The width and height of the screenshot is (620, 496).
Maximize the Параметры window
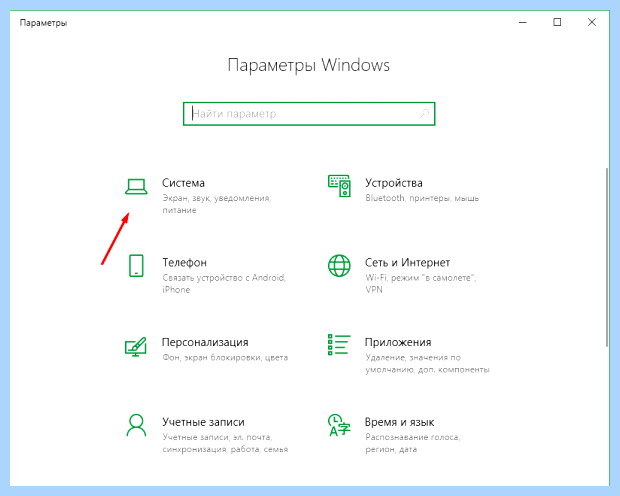tap(557, 23)
